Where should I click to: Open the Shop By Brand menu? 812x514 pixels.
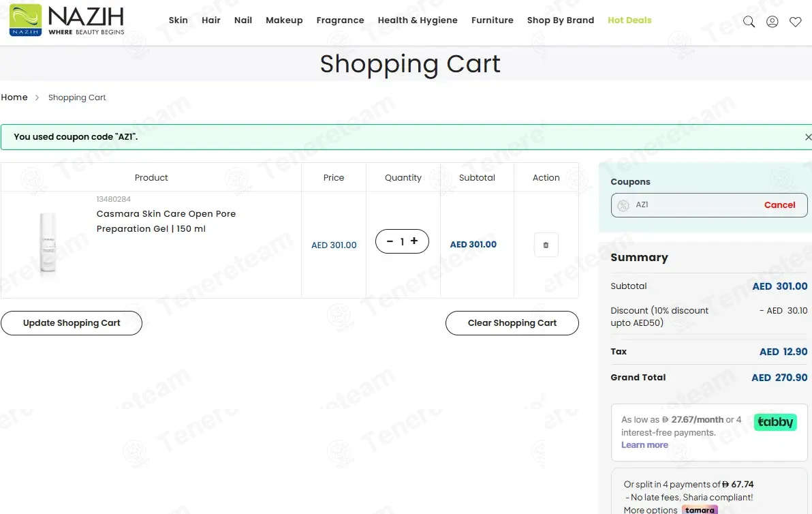(x=561, y=20)
